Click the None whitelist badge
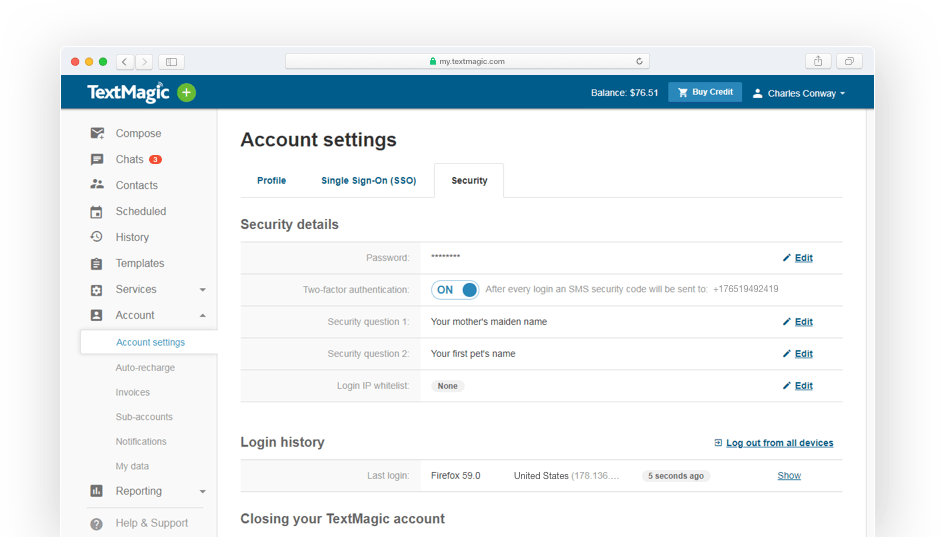Screen dimensions: 940x537 (x=447, y=386)
